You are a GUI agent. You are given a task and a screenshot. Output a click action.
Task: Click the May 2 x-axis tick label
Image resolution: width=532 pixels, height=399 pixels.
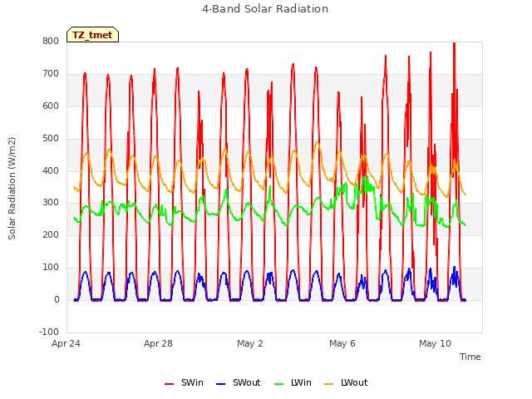point(250,343)
